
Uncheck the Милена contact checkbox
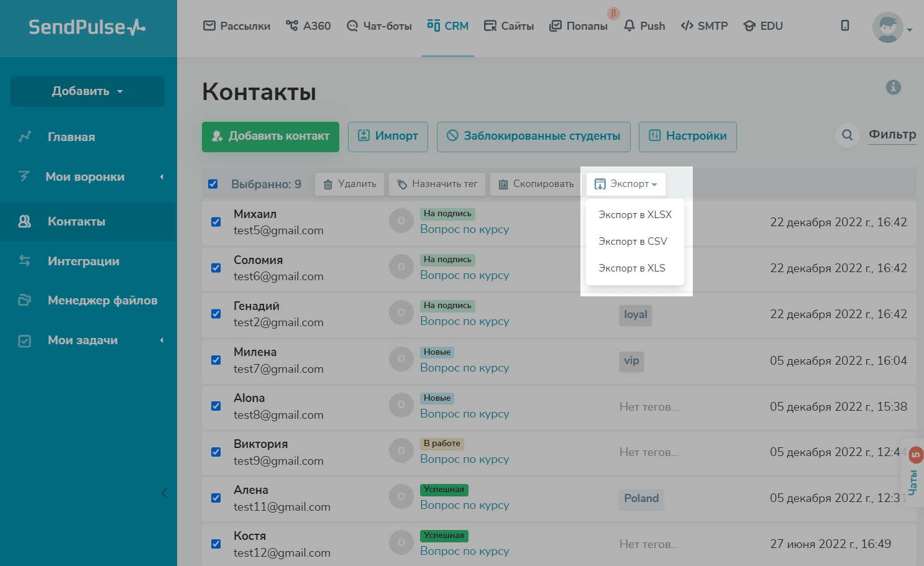point(216,360)
